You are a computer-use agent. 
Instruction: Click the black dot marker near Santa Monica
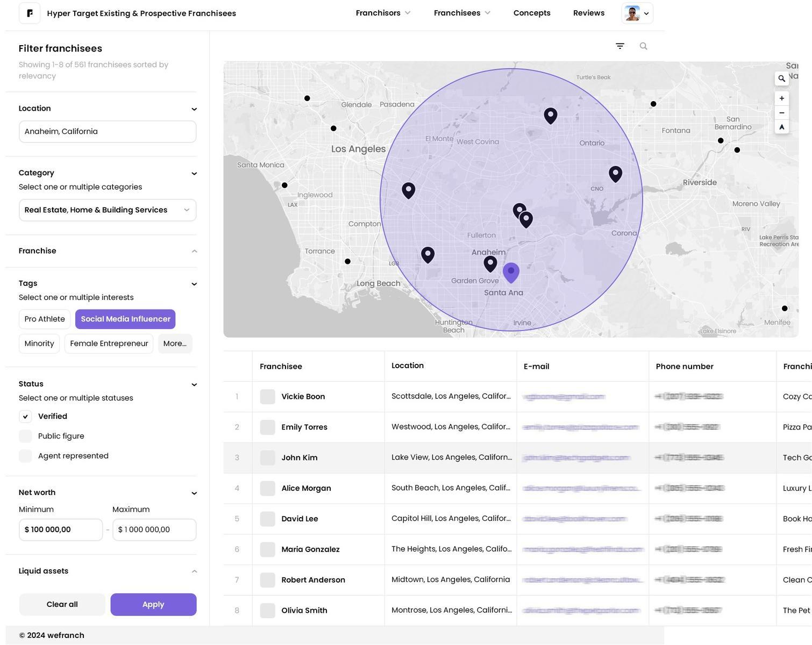[x=284, y=185]
